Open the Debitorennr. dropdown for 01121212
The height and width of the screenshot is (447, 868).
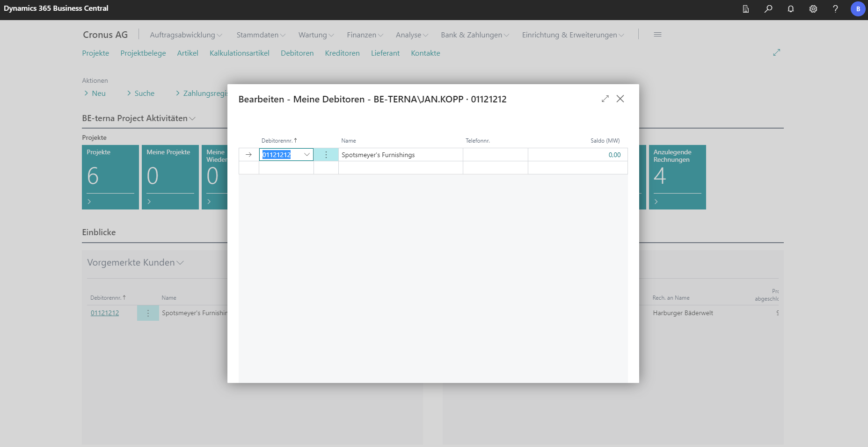click(307, 155)
